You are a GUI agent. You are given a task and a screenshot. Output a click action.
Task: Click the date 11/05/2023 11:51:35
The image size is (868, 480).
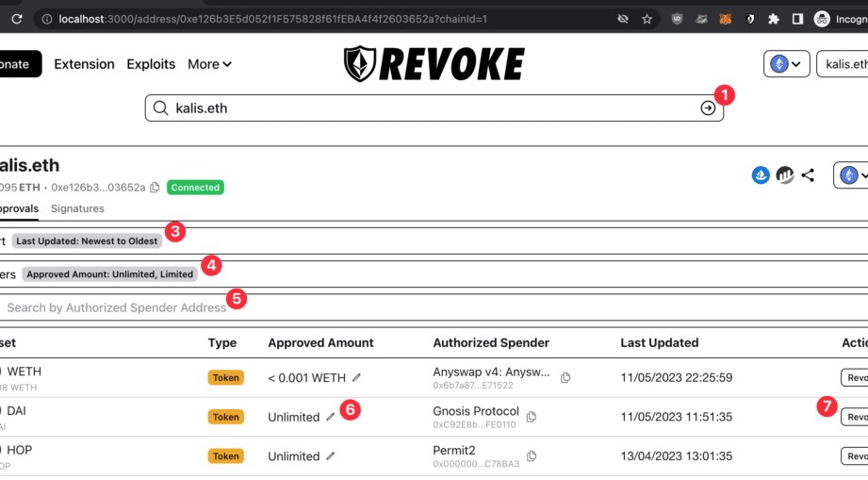677,417
